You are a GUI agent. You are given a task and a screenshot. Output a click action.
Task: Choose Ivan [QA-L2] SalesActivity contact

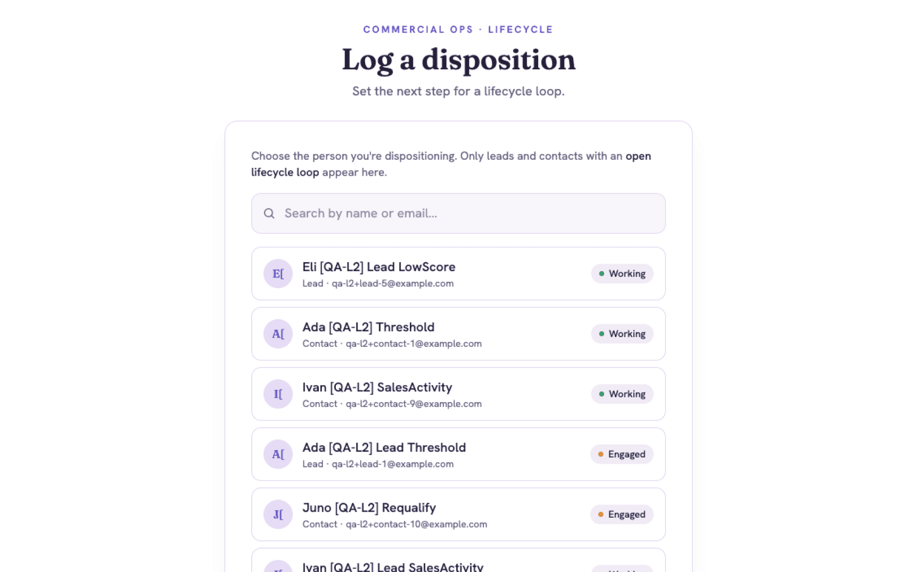pos(458,394)
